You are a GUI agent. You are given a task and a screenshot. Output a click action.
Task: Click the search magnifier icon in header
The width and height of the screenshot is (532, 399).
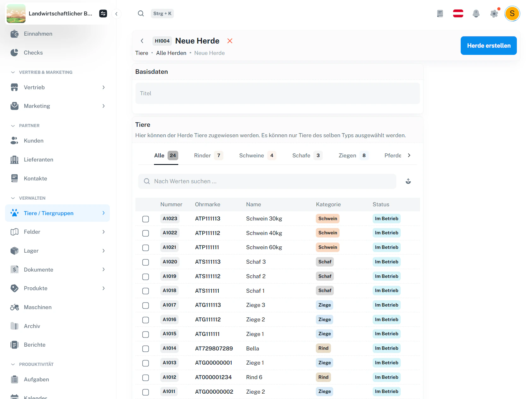click(141, 14)
